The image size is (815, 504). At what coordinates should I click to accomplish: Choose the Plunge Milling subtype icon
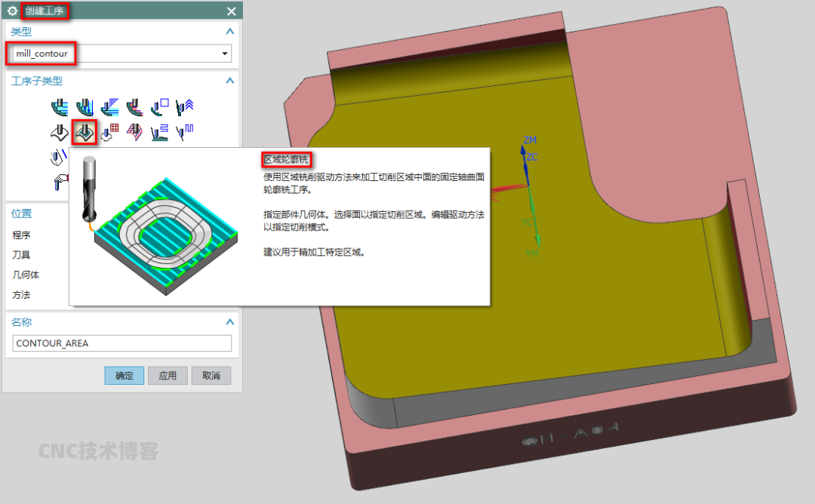tap(85, 108)
